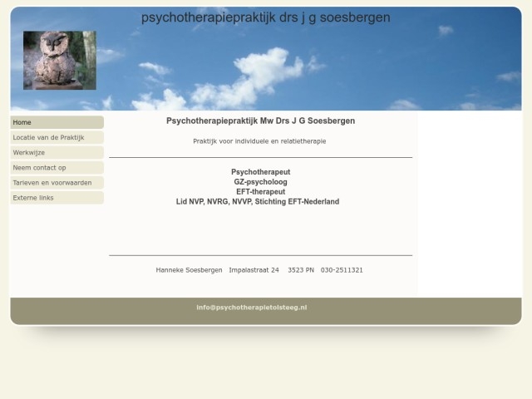Image resolution: width=532 pixels, height=399 pixels.
Task: Click the postal code 3523 PN
Action: (301, 270)
